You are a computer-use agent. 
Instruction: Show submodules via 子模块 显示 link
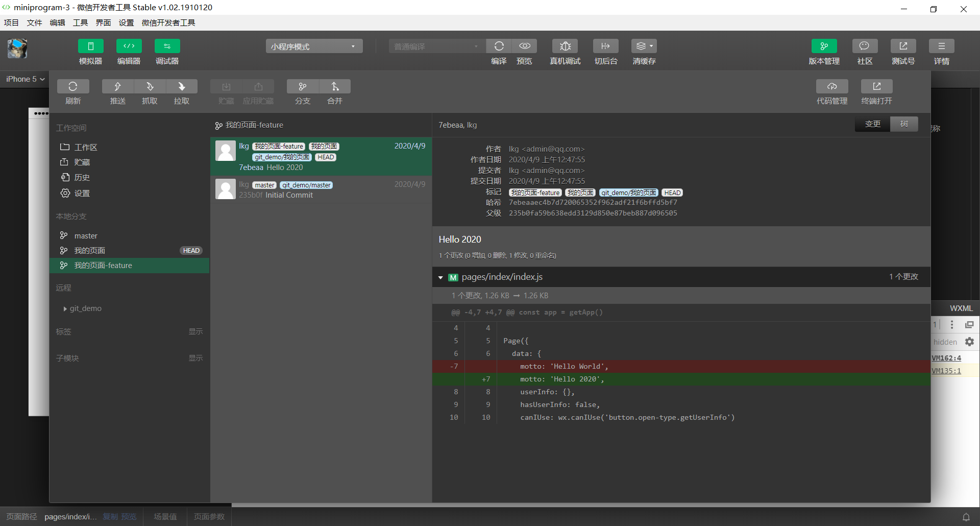(195, 358)
